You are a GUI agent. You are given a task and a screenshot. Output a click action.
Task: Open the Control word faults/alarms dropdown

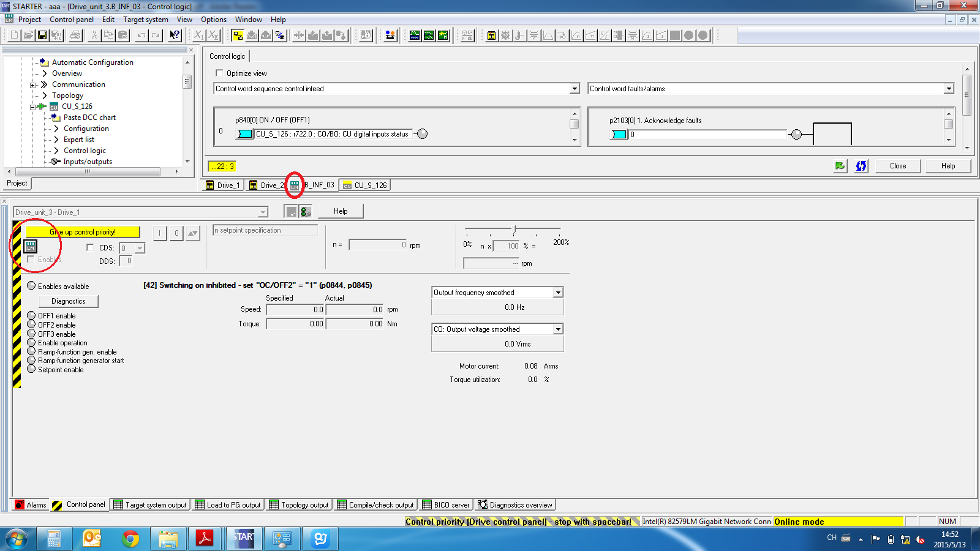[x=949, y=89]
